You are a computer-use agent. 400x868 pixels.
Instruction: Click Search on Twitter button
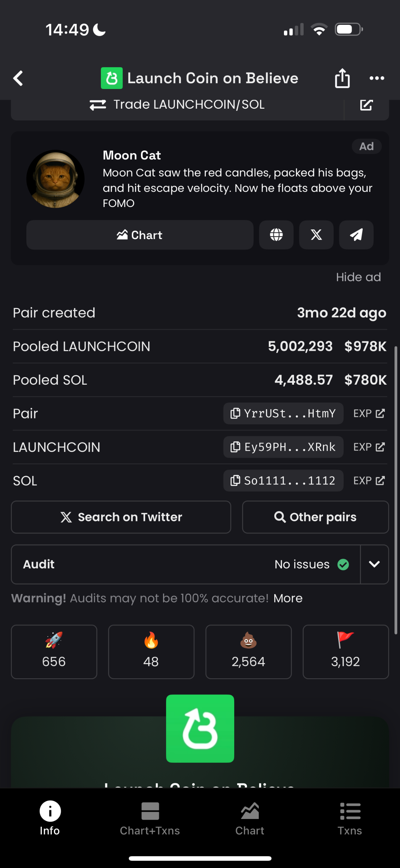click(x=121, y=517)
